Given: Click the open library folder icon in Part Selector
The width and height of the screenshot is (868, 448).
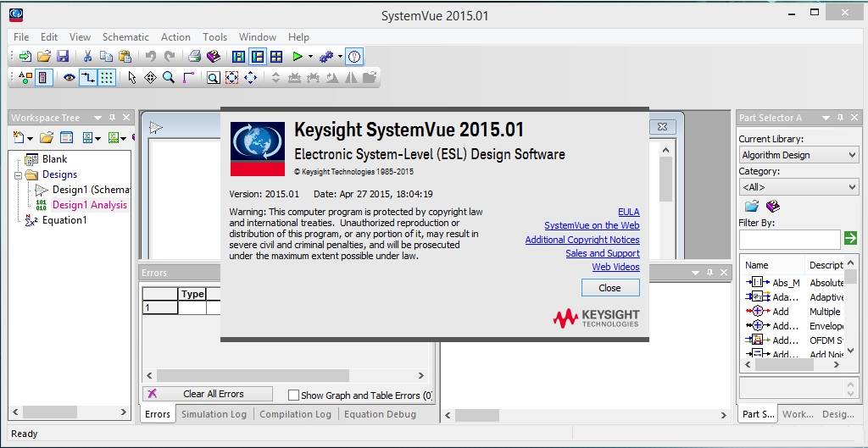Looking at the screenshot, I should point(751,207).
